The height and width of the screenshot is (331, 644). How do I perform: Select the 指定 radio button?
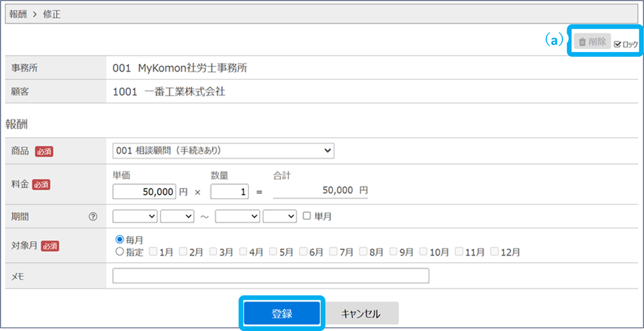120,252
